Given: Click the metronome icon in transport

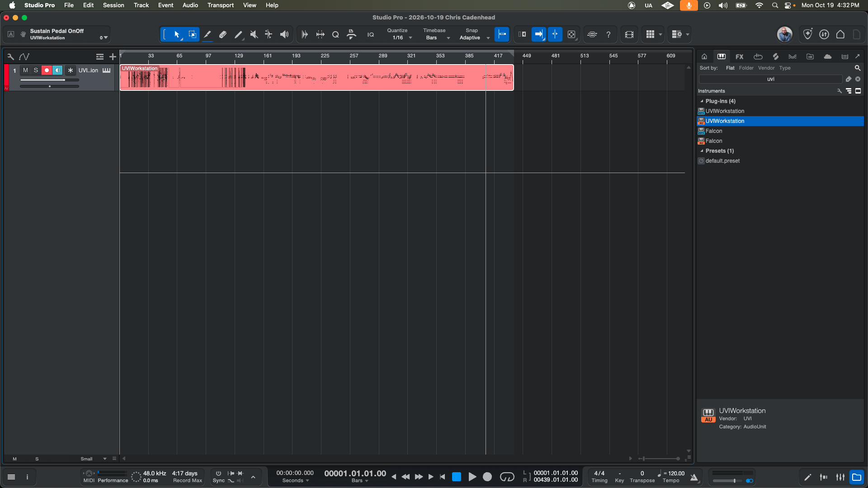Looking at the screenshot, I should [x=694, y=477].
